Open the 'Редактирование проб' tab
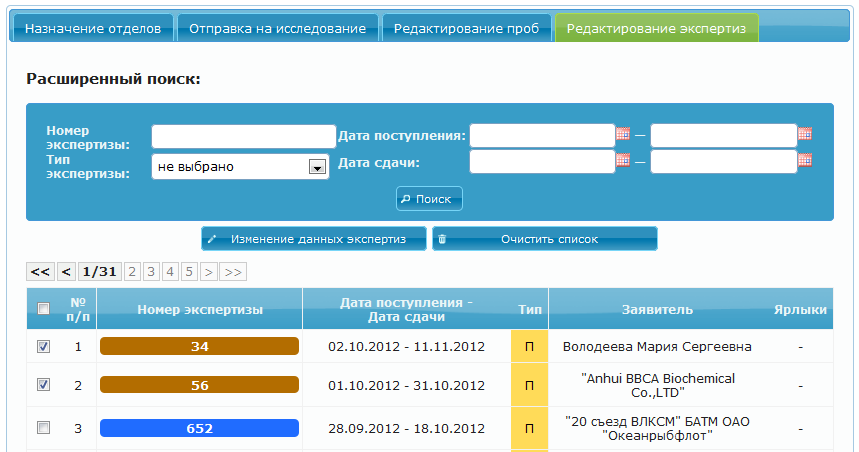 (466, 29)
